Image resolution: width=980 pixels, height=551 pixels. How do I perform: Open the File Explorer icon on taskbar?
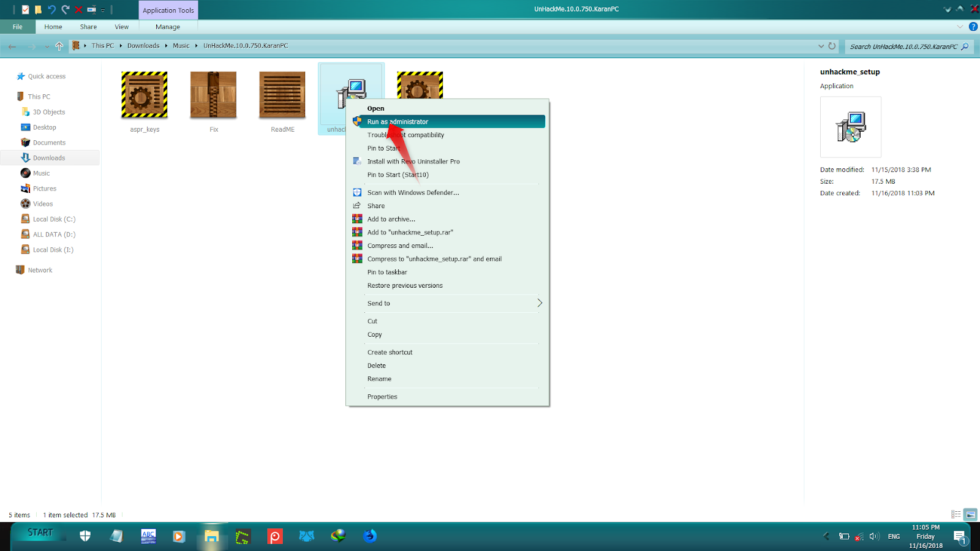point(211,536)
